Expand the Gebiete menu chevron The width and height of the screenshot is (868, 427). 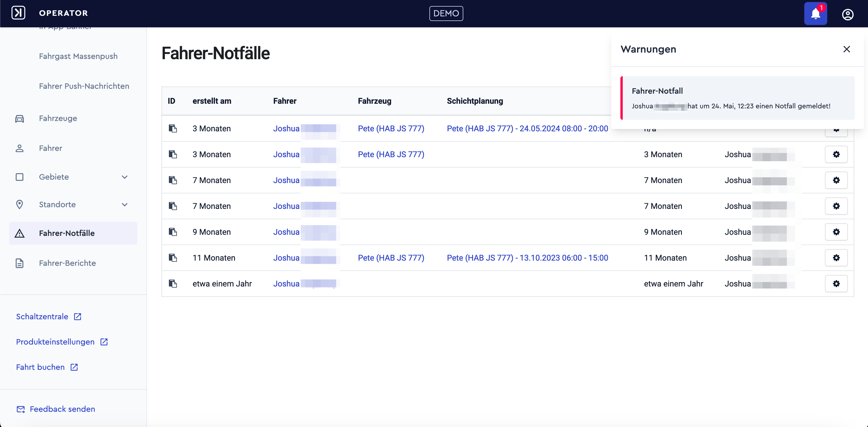click(x=125, y=177)
